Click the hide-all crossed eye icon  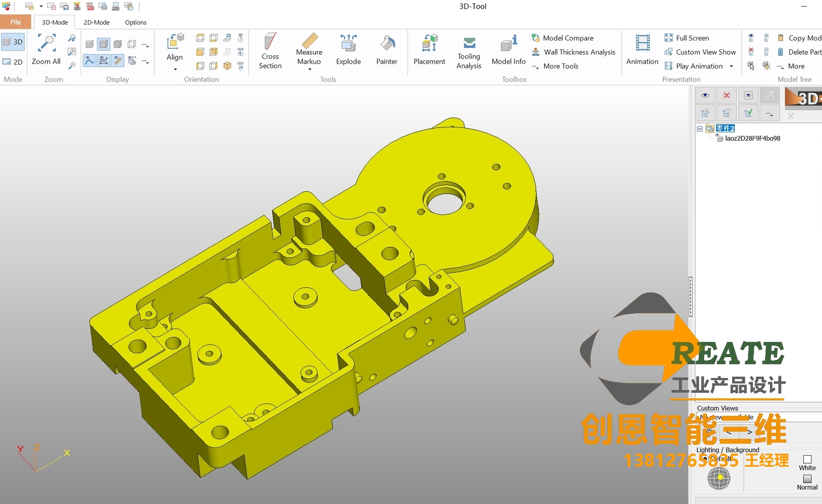(726, 95)
